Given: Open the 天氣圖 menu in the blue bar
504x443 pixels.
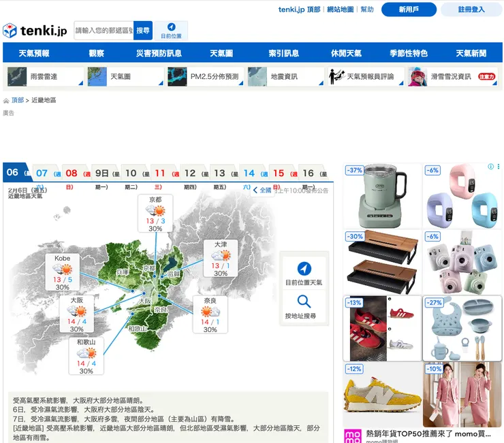Looking at the screenshot, I should click(x=221, y=53).
